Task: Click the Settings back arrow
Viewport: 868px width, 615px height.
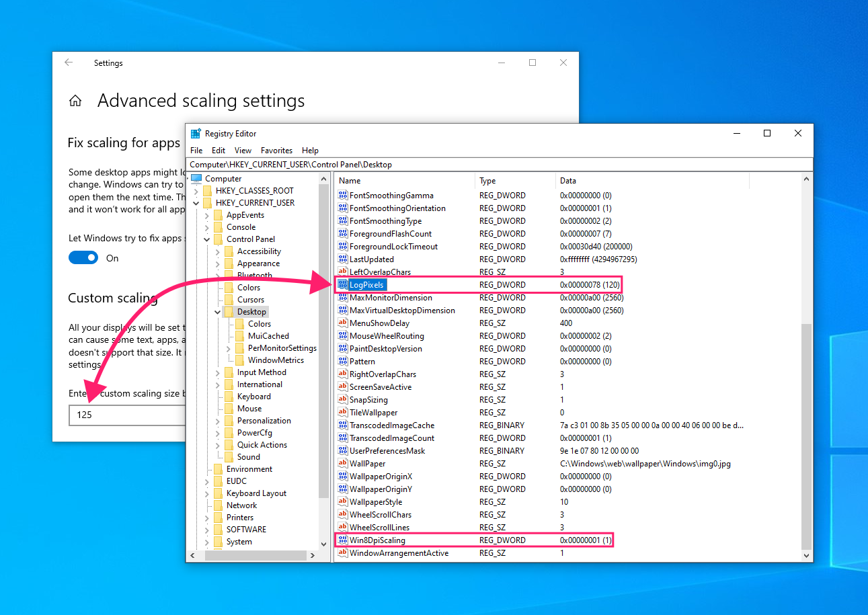Action: pos(69,63)
